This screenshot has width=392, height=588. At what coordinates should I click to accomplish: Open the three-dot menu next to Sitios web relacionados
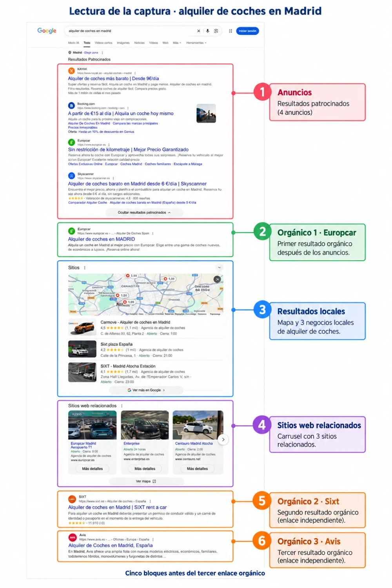point(122,406)
